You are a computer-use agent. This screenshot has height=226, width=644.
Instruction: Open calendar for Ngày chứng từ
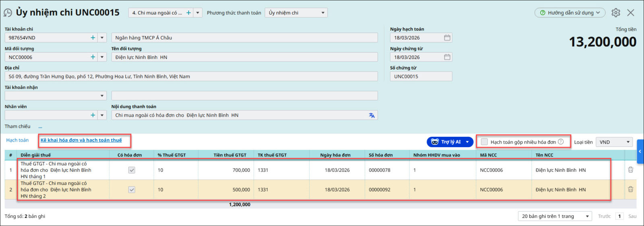pyautogui.click(x=447, y=57)
